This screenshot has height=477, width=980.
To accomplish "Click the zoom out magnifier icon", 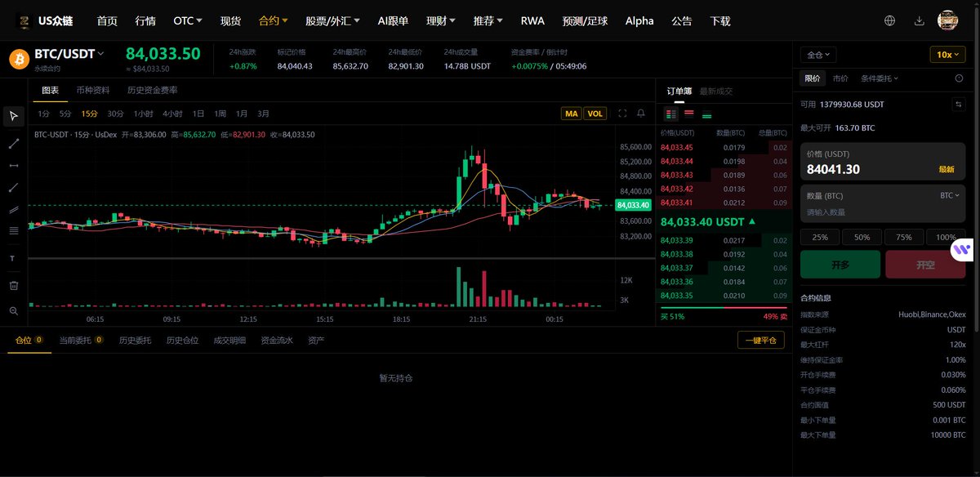I will 13,311.
